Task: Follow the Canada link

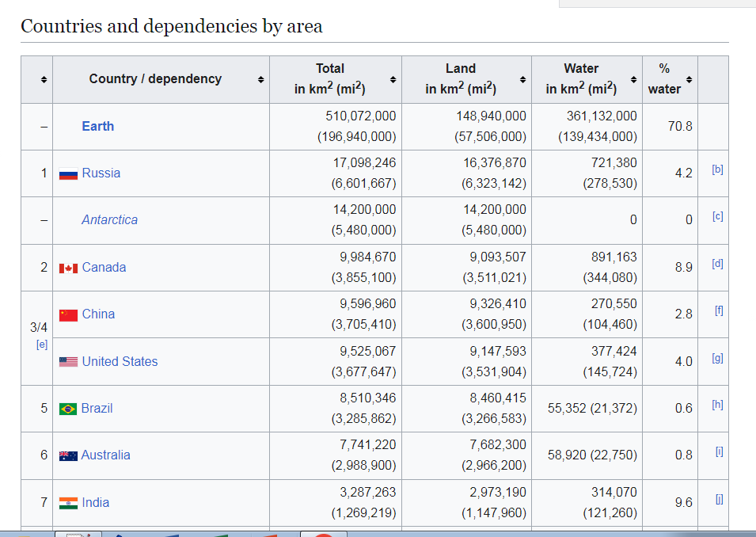Action: coord(104,267)
